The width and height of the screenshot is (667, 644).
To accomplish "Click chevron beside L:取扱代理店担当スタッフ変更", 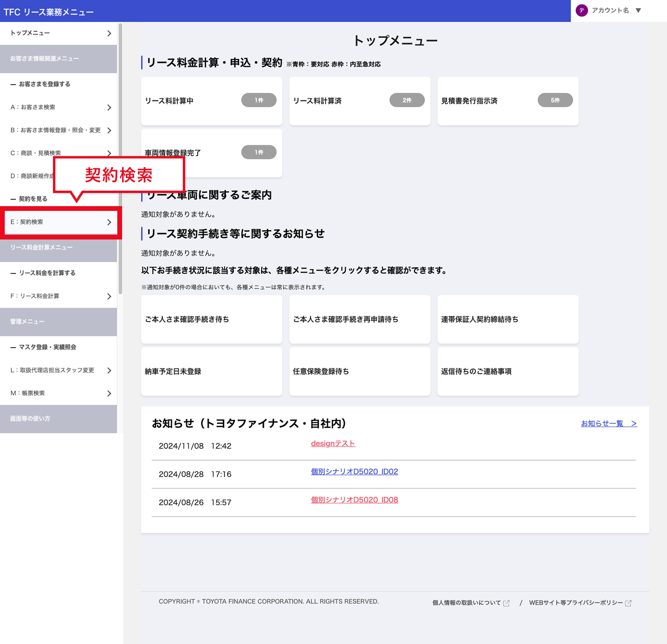I will pyautogui.click(x=109, y=370).
